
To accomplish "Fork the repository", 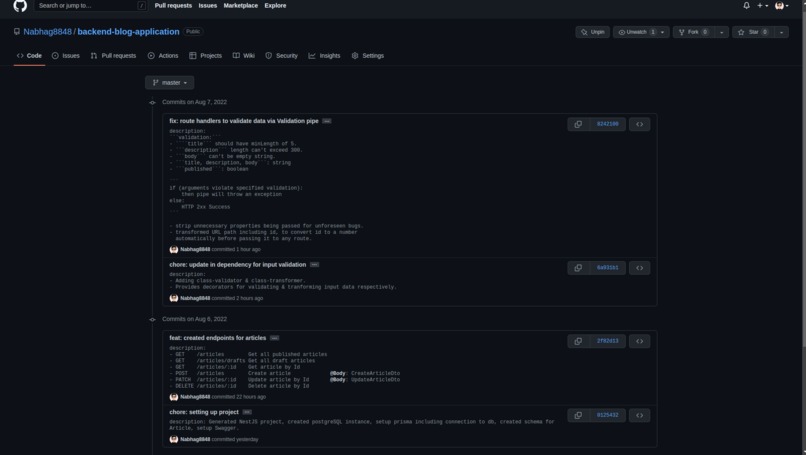I will pos(693,32).
